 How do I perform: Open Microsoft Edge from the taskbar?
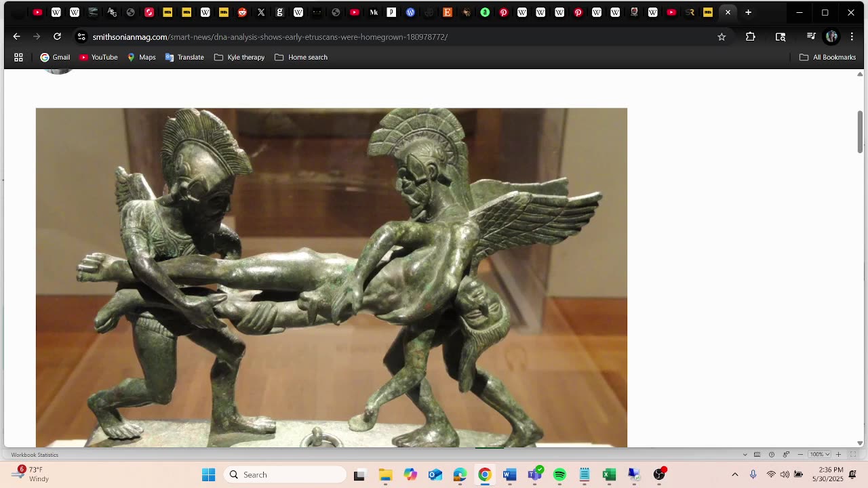pyautogui.click(x=460, y=474)
